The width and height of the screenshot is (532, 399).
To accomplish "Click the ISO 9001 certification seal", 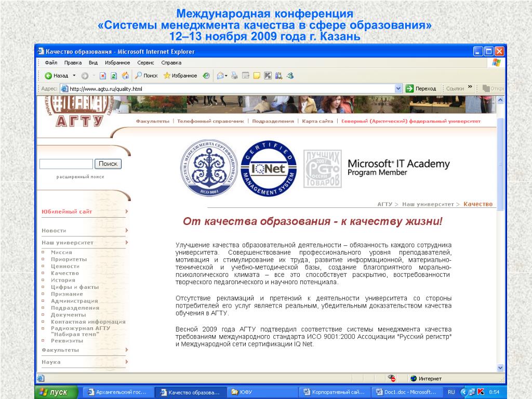I will [209, 168].
